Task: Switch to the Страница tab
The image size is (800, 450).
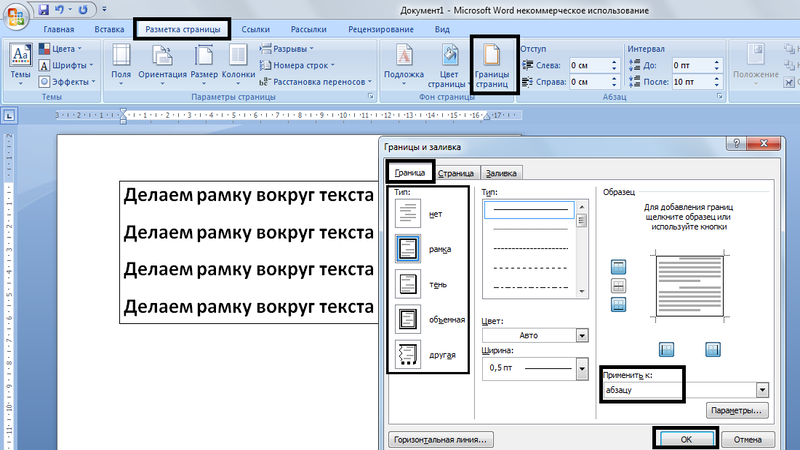Action: pyautogui.click(x=456, y=173)
